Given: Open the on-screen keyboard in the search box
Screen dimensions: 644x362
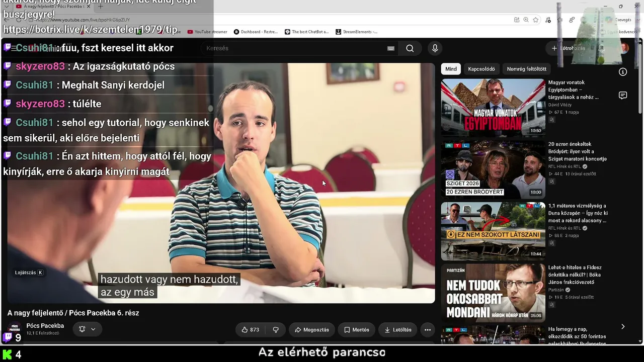Looking at the screenshot, I should (x=391, y=48).
